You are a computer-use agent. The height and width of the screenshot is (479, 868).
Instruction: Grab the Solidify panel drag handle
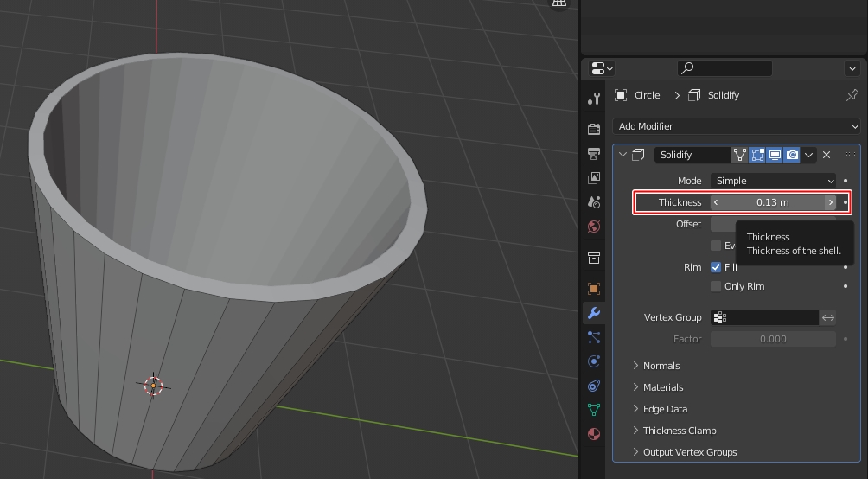pos(851,155)
